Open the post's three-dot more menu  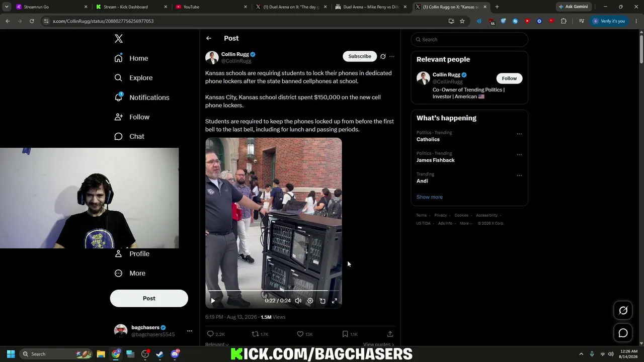(392, 56)
